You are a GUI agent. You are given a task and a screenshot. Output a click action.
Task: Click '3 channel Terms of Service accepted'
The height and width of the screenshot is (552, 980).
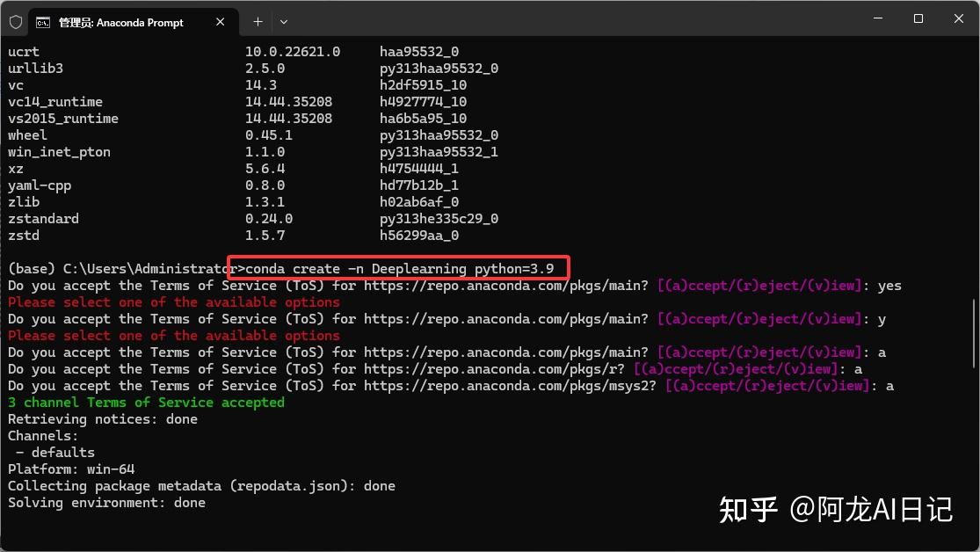(x=146, y=403)
